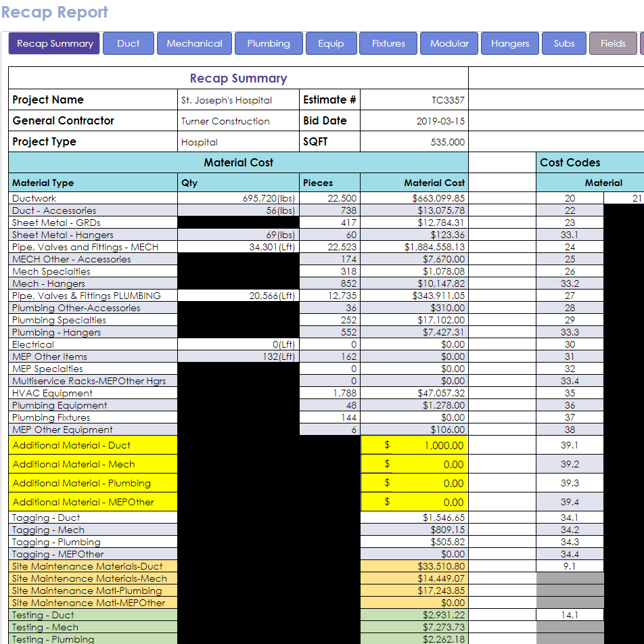The image size is (644, 644).
Task: Select the Subs tab
Action: click(564, 43)
